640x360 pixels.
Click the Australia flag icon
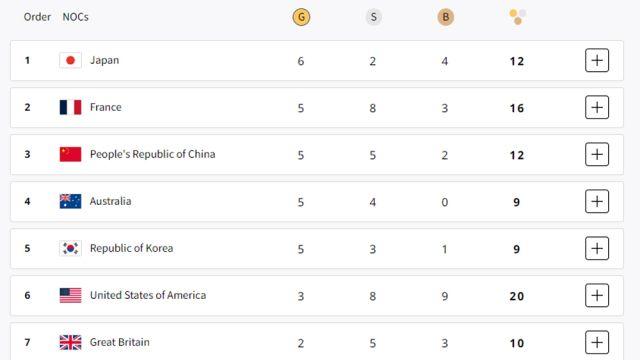[x=70, y=201]
